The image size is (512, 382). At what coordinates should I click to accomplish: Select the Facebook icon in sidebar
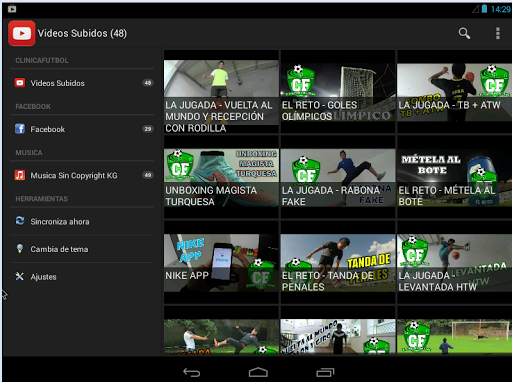(20, 129)
